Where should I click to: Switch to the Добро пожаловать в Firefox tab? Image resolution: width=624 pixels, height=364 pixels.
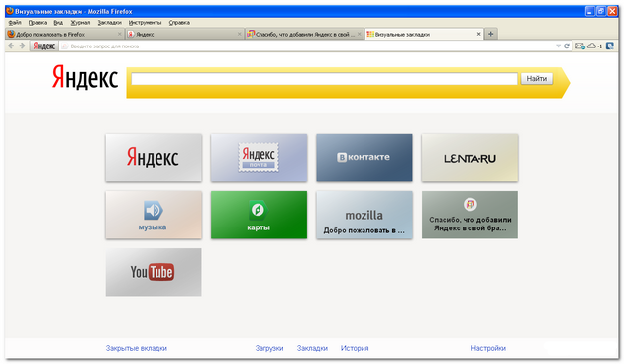pyautogui.click(x=63, y=35)
